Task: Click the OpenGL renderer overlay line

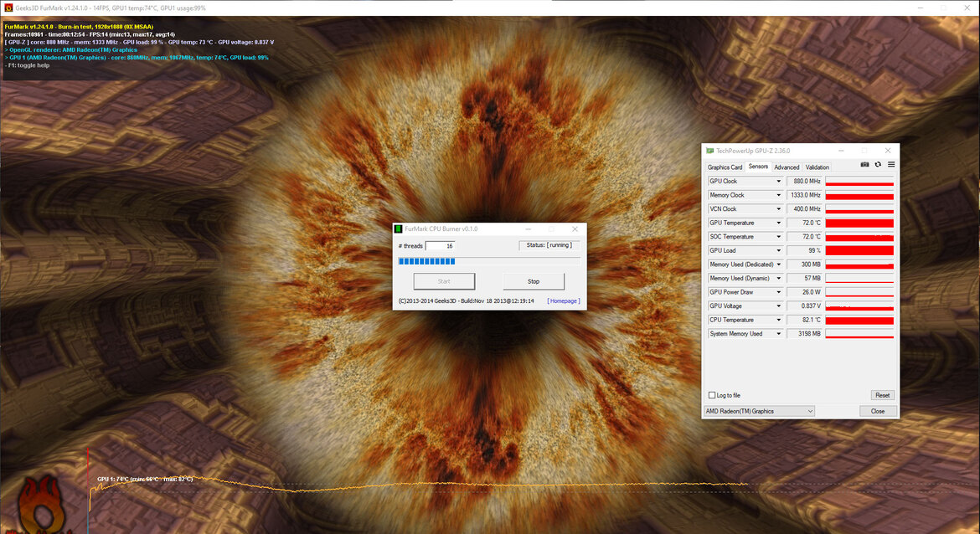Action: 70,50
